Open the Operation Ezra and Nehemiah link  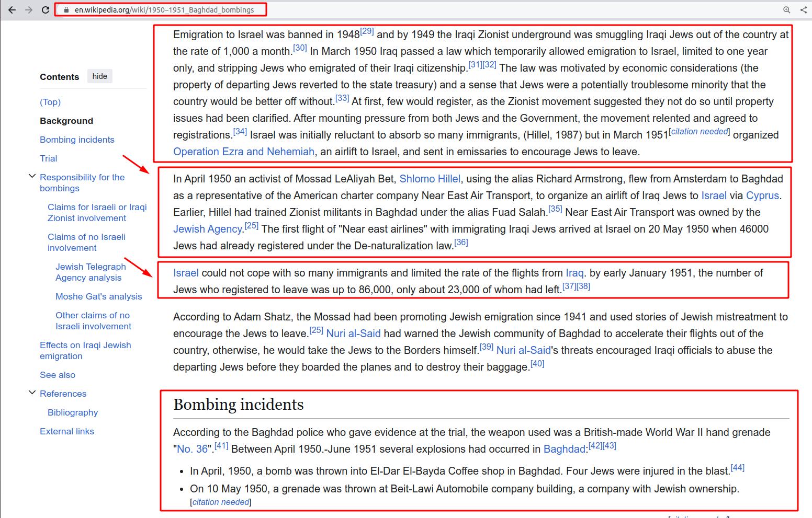[244, 152]
